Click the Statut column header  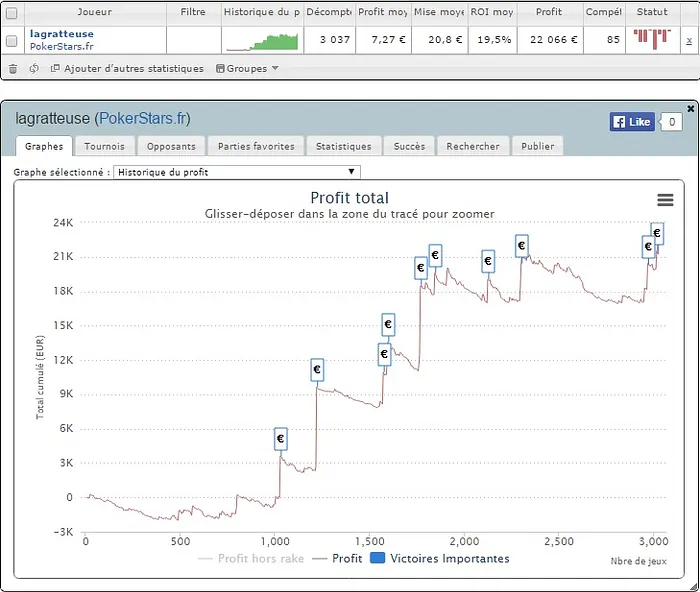[x=652, y=12]
